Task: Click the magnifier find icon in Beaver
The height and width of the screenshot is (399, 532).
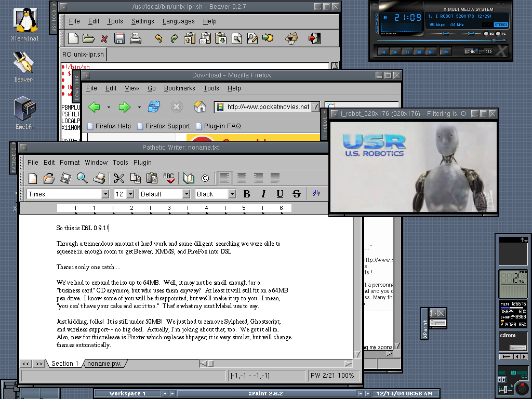Action: click(x=237, y=38)
